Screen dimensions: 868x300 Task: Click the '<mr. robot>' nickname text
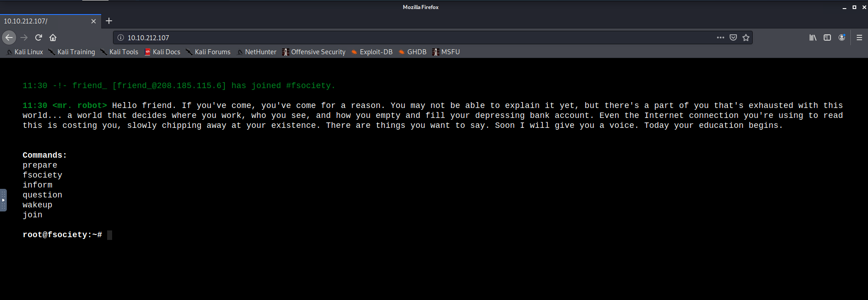pos(80,106)
